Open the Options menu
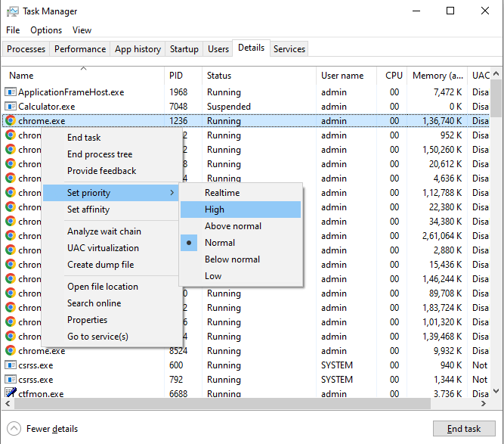 (x=46, y=30)
